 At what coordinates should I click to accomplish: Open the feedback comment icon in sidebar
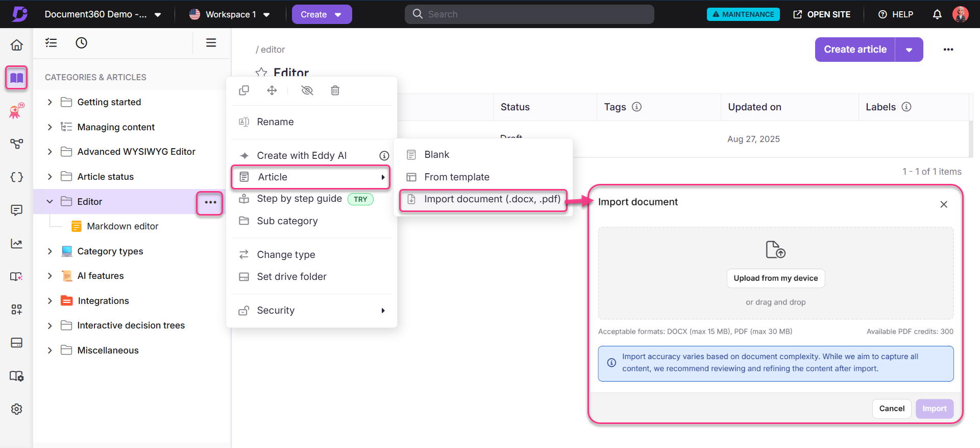click(16, 210)
